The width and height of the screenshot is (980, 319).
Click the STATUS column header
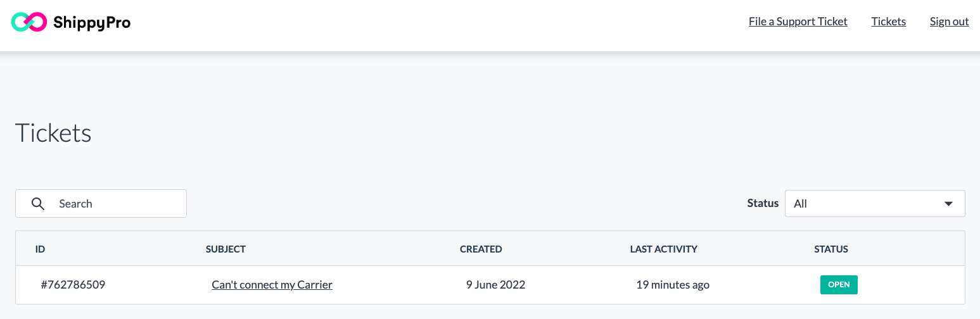pyautogui.click(x=831, y=249)
